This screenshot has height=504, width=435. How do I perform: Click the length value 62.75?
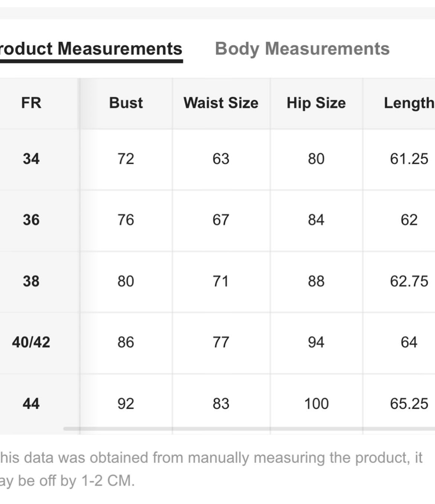click(409, 281)
